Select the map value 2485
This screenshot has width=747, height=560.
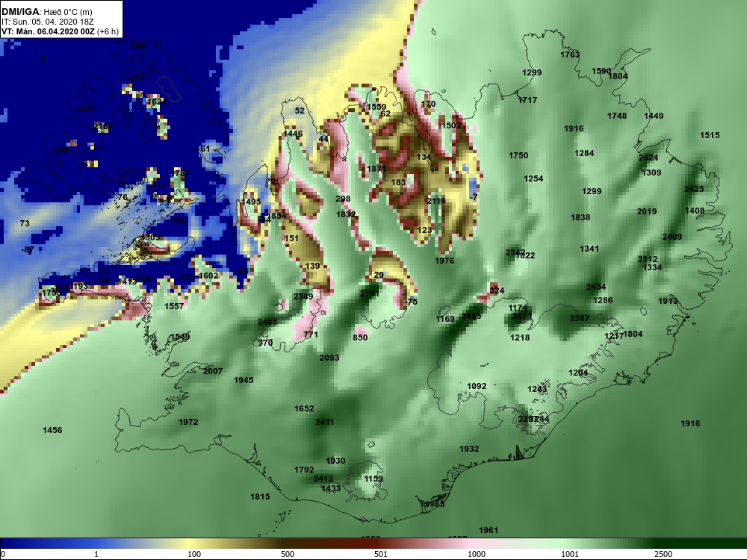[x=267, y=322]
